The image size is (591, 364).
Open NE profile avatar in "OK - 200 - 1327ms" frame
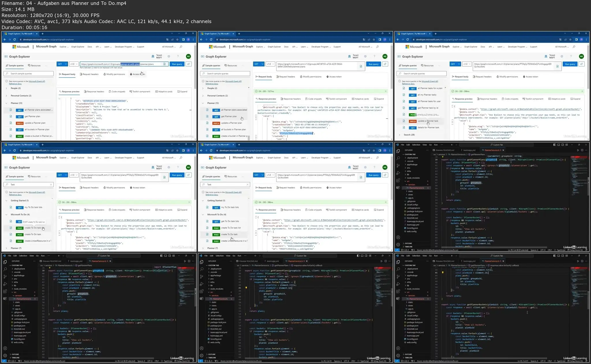[x=385, y=56]
